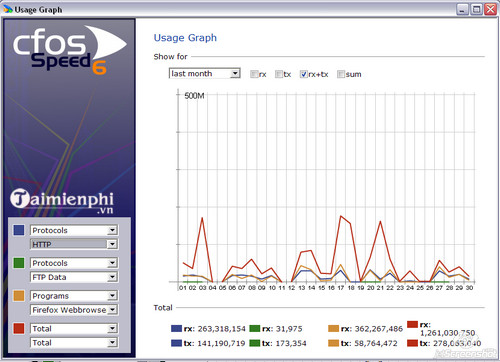Click the orange color square beside Programs
The image size is (500, 362).
pos(19,296)
